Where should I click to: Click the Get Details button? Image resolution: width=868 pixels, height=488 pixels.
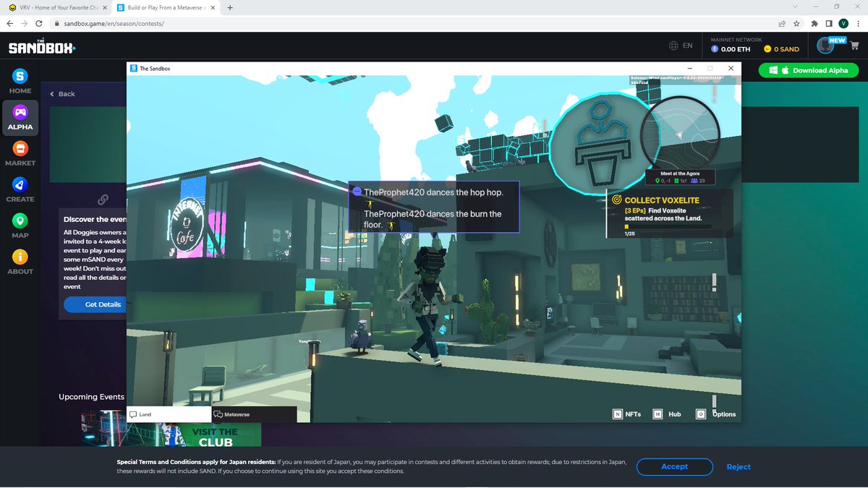click(x=103, y=304)
